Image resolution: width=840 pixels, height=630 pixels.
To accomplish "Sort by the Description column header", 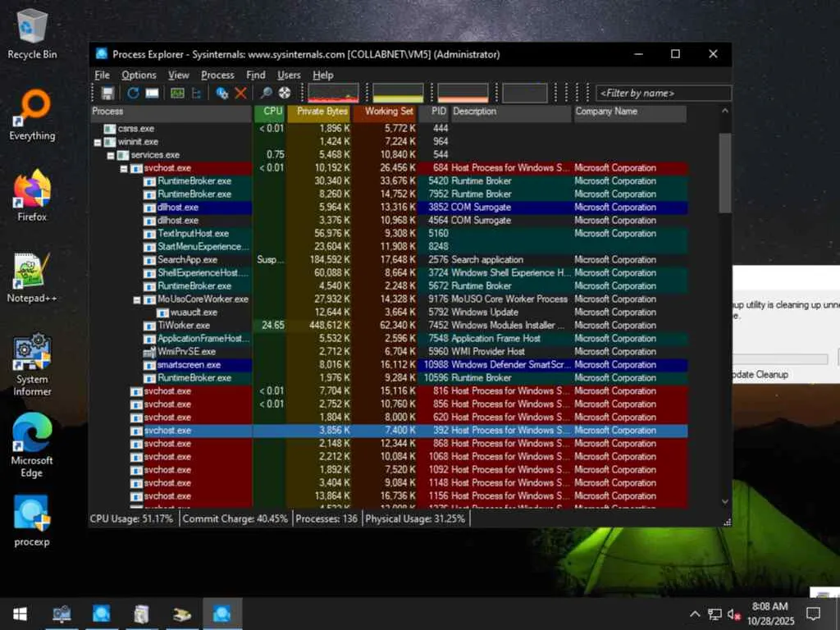I will [511, 112].
